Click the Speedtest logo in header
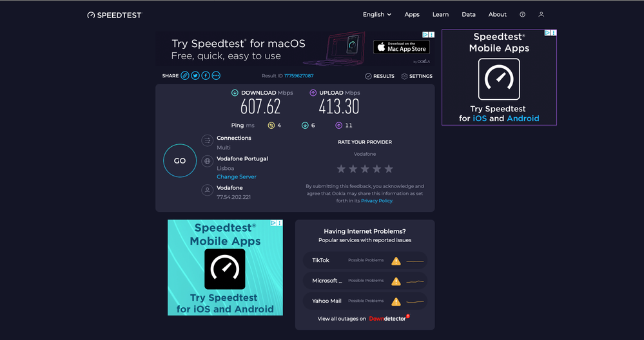Viewport: 644px width, 340px height. click(x=114, y=15)
